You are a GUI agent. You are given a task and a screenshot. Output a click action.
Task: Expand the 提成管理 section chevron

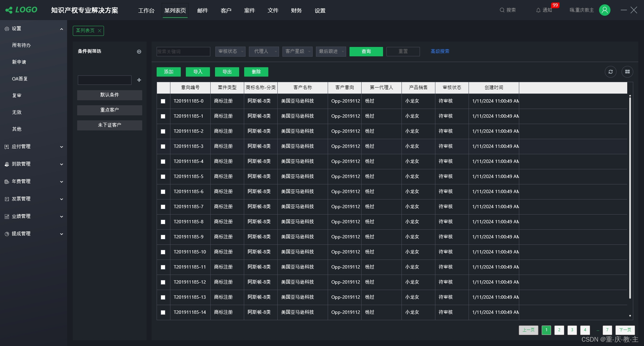tap(61, 234)
